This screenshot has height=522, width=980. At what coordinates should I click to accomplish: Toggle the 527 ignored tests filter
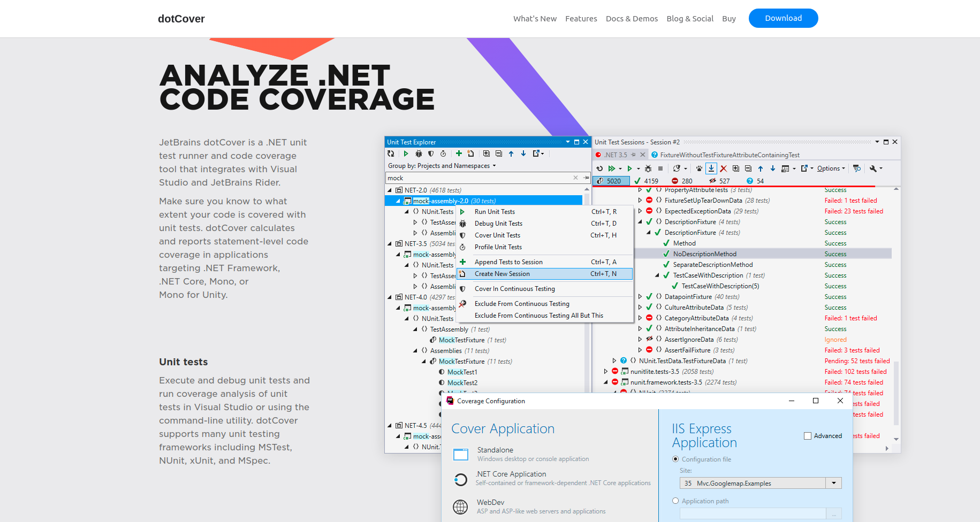coord(720,181)
